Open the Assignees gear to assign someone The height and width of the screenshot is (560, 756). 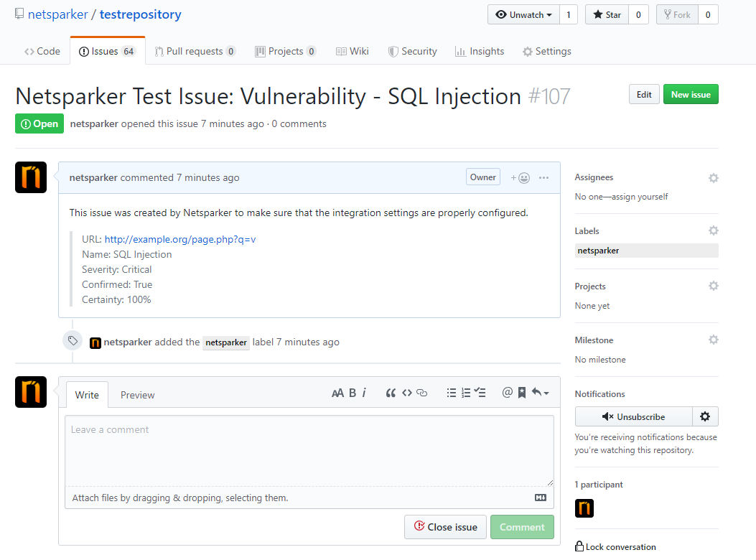click(x=713, y=177)
